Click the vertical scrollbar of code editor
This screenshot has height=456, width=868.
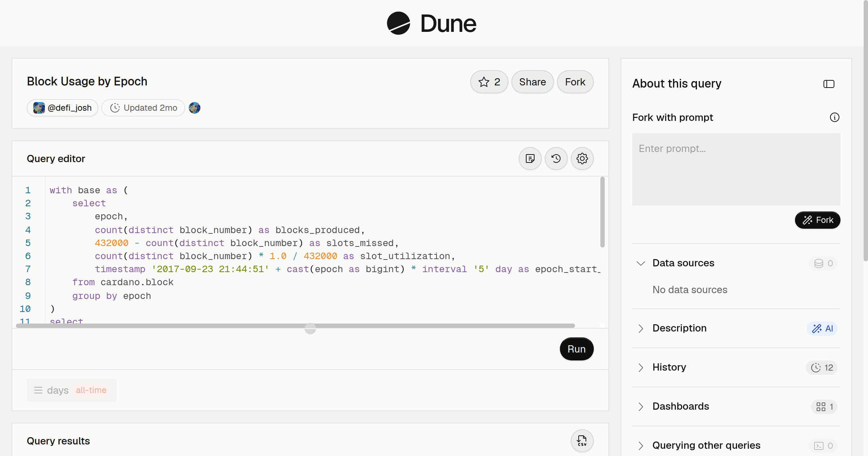click(x=603, y=212)
